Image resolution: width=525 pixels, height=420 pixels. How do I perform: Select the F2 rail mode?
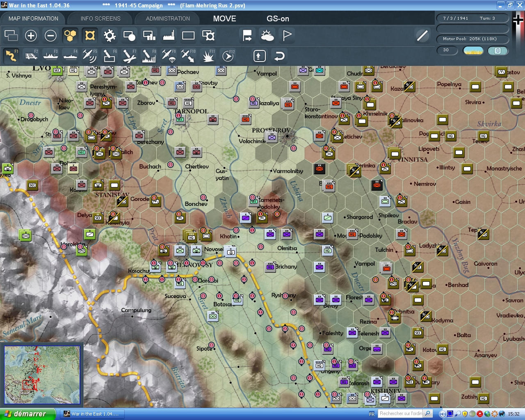[x=31, y=55]
